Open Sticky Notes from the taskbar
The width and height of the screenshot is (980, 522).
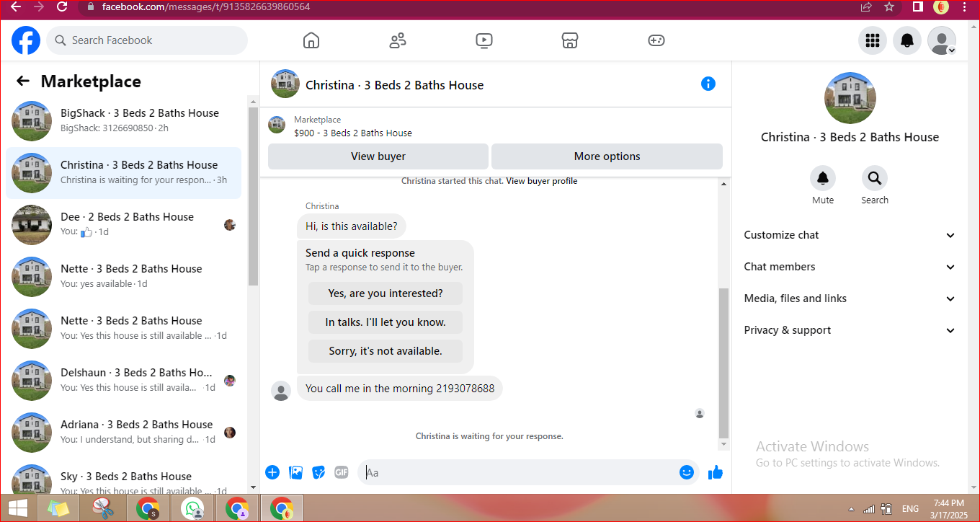click(59, 508)
